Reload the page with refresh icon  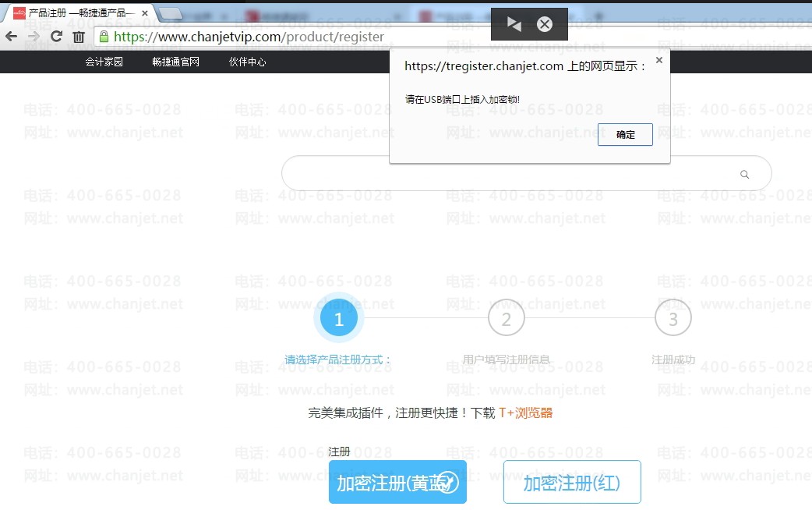[x=56, y=37]
